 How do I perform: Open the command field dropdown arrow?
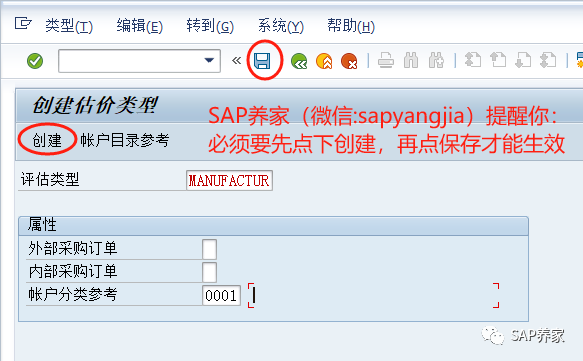coord(209,61)
